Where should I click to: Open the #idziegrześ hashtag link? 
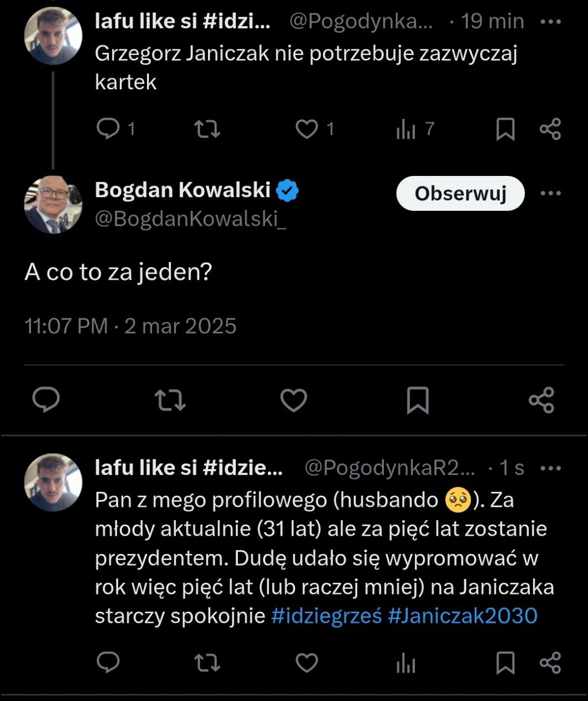click(326, 616)
